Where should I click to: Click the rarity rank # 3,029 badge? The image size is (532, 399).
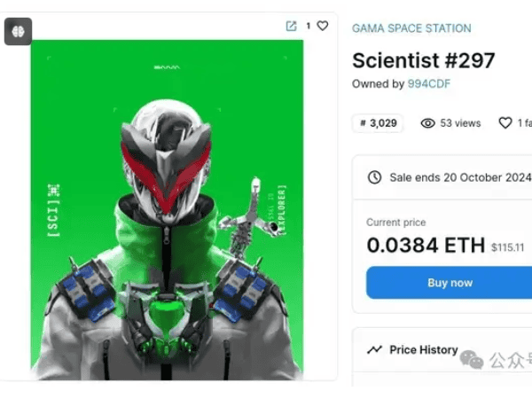[x=378, y=123]
